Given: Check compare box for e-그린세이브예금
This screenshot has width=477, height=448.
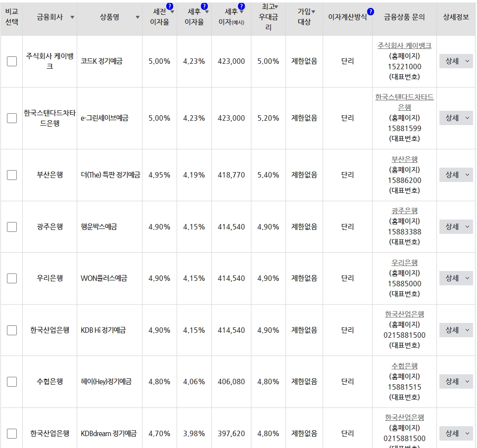Looking at the screenshot, I should [12, 118].
